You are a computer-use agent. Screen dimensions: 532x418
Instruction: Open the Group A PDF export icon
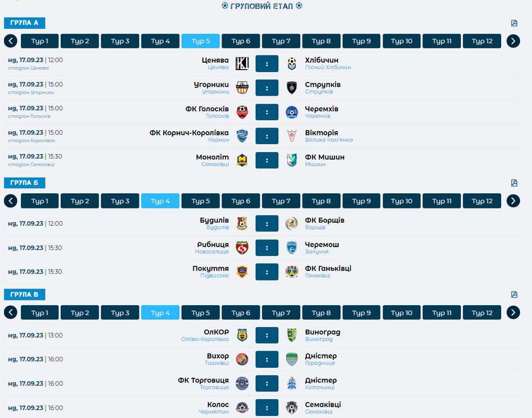click(514, 23)
